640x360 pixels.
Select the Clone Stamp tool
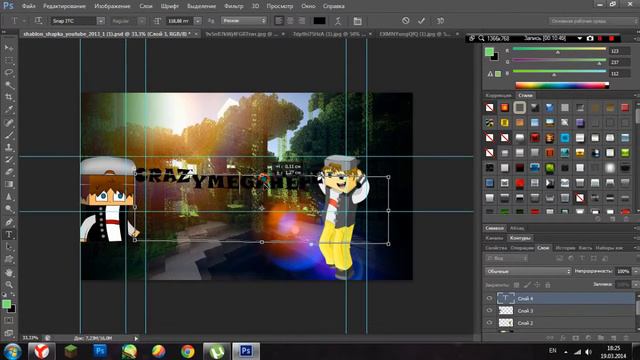(9, 147)
